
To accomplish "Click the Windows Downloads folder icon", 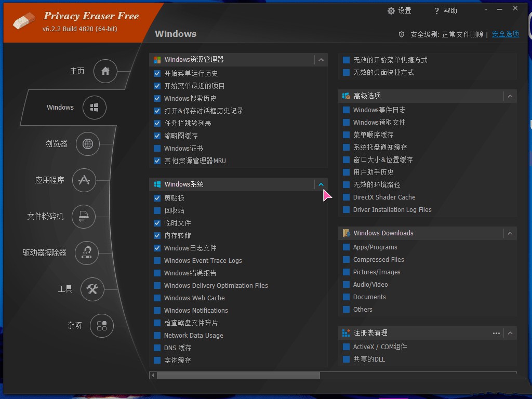I will pyautogui.click(x=346, y=233).
